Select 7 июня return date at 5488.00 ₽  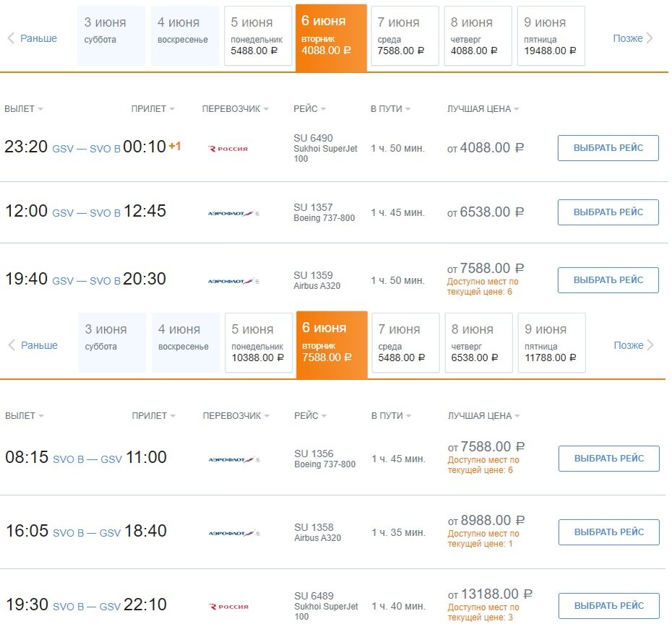405,343
